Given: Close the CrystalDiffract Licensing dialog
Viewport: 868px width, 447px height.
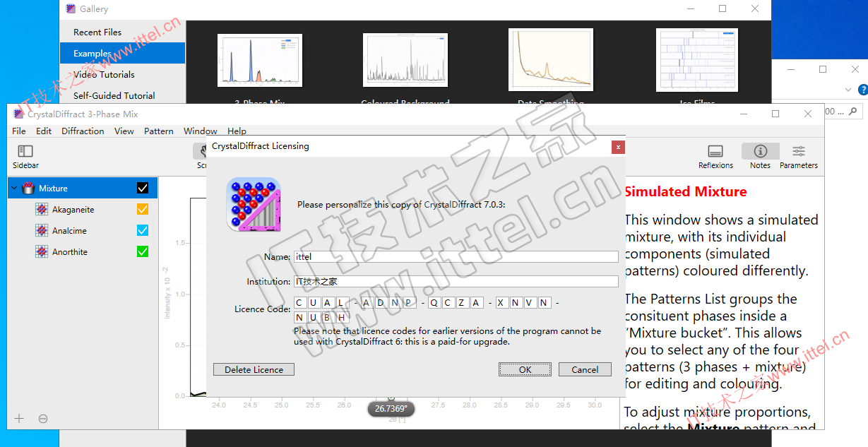Looking at the screenshot, I should tap(618, 147).
